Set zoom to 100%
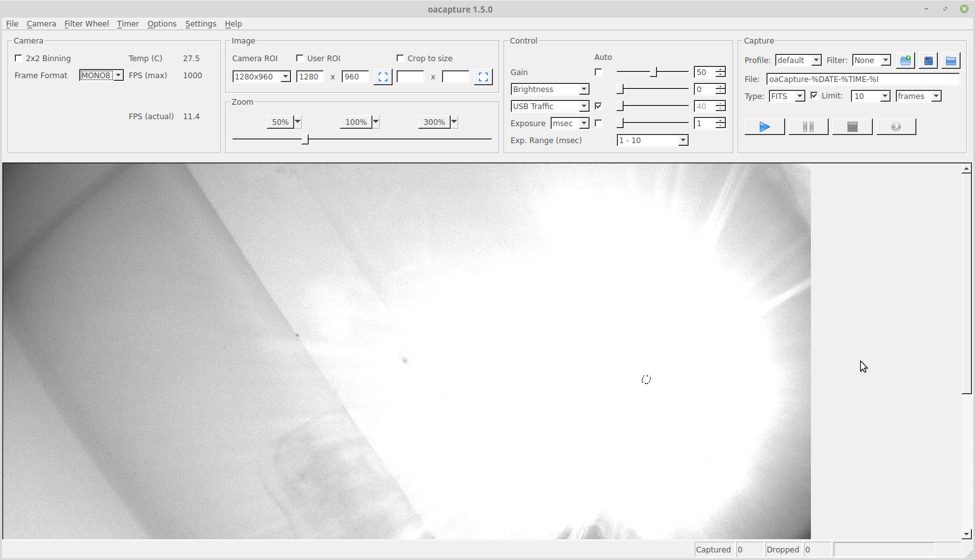This screenshot has width=975, height=560. point(356,122)
